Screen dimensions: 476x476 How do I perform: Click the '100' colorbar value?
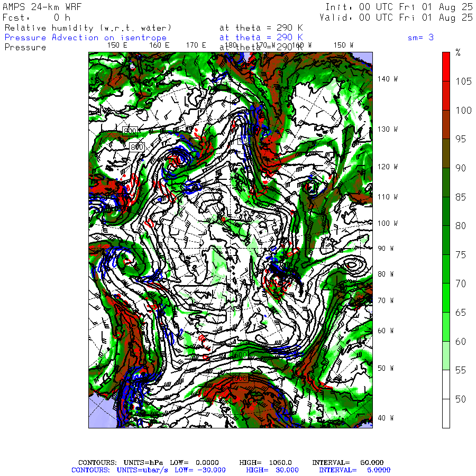(x=463, y=110)
